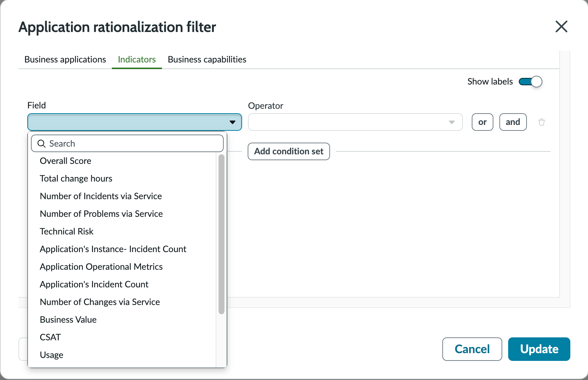Select the Indicators tab

pos(137,60)
